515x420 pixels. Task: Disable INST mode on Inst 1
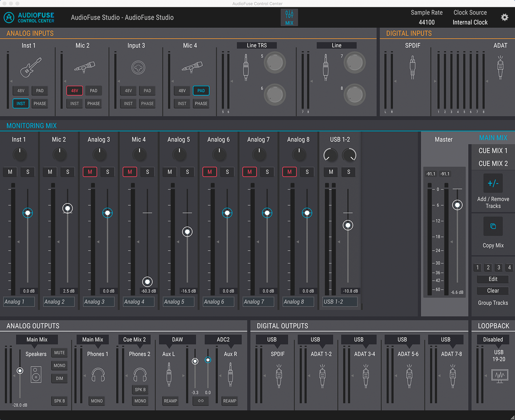(21, 104)
